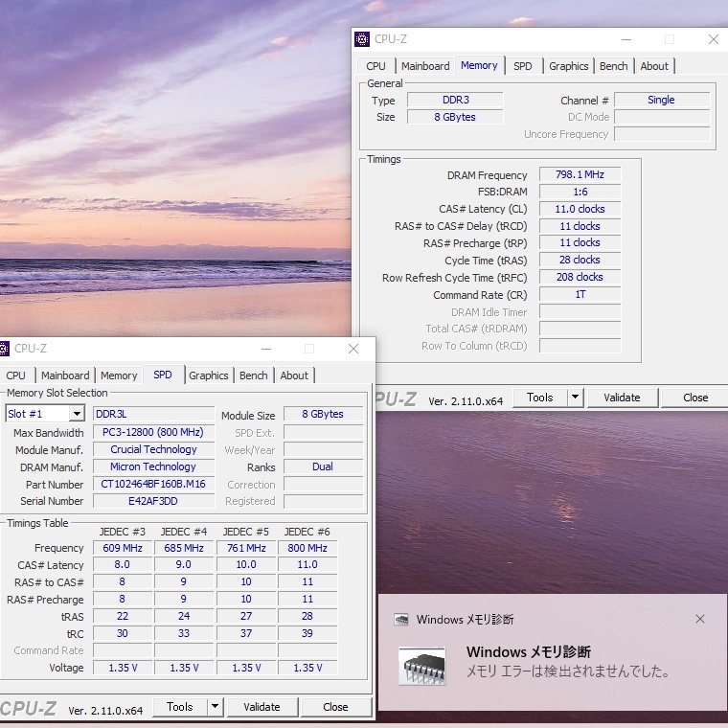This screenshot has width=728, height=728.
Task: Select the Bench tab in the Memory window
Action: tap(613, 66)
